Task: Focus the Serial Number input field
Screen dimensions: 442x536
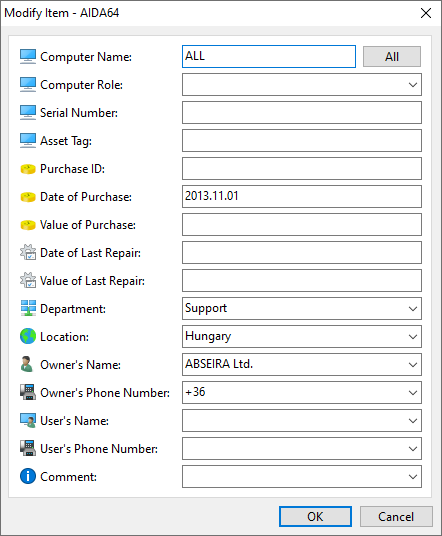Action: [302, 112]
